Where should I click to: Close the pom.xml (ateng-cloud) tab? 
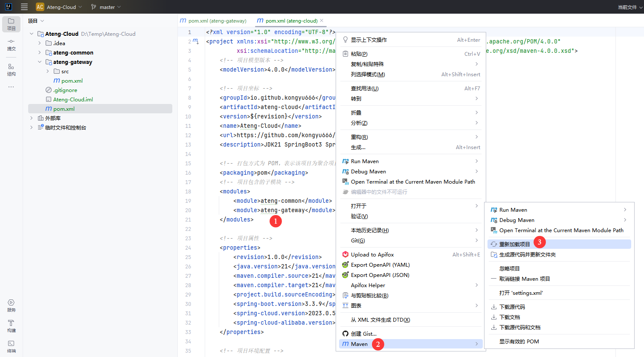pyautogui.click(x=322, y=20)
